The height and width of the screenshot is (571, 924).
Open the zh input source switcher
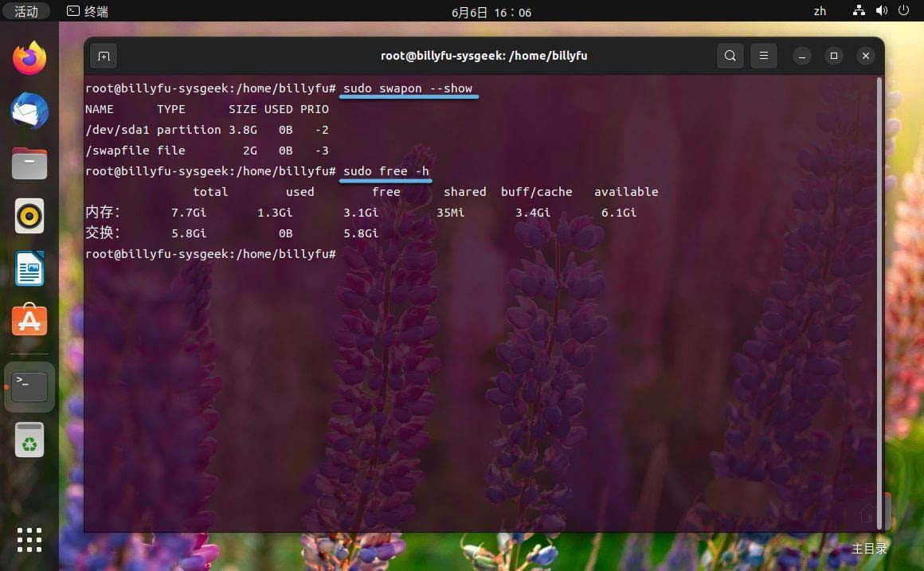point(820,11)
